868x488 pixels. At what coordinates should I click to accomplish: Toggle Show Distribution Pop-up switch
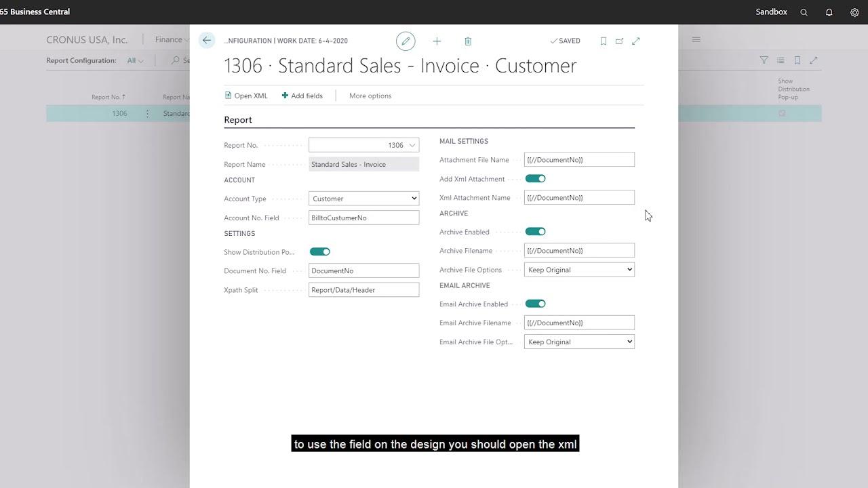pos(320,251)
